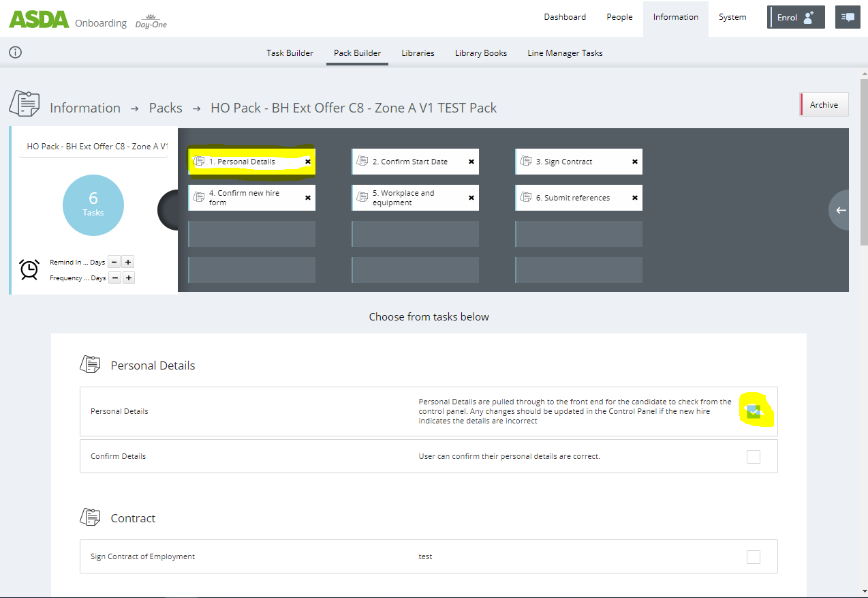This screenshot has height=598, width=868.
Task: Click the left arrow circle on pack panel
Action: [841, 210]
